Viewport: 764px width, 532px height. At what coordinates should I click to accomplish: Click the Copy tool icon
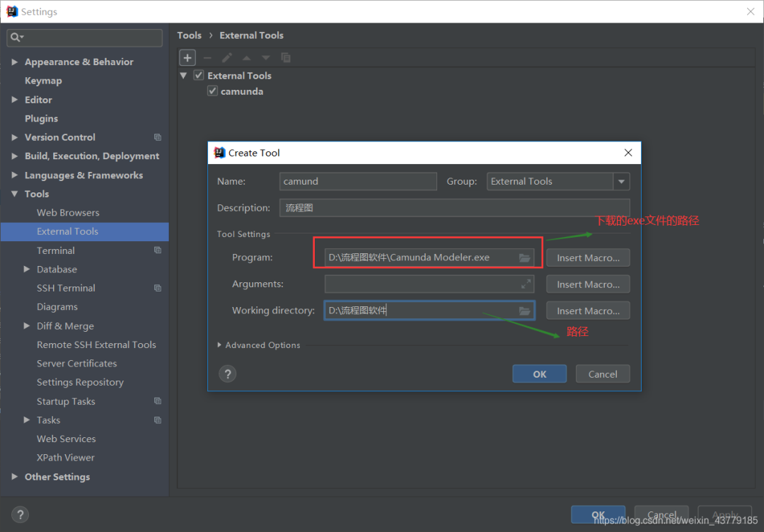(286, 58)
